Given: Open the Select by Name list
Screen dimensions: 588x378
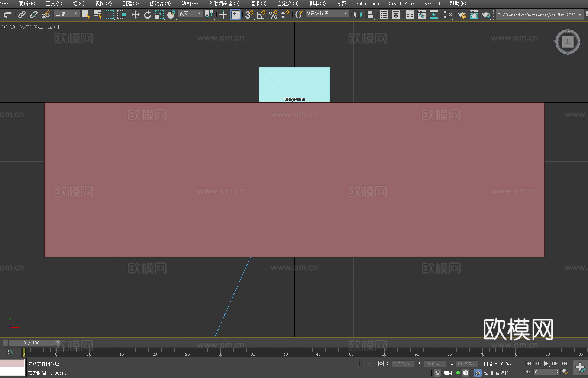Looking at the screenshot, I should click(x=97, y=14).
